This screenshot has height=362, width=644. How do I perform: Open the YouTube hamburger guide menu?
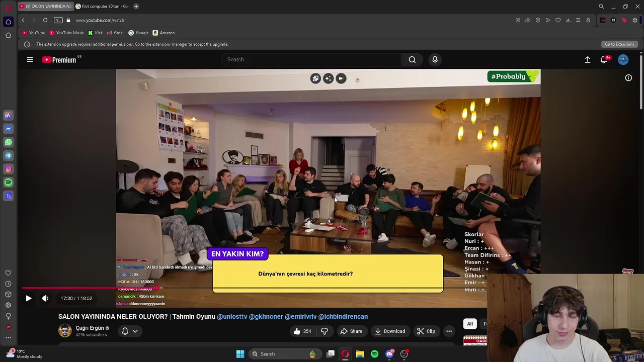click(30, 59)
